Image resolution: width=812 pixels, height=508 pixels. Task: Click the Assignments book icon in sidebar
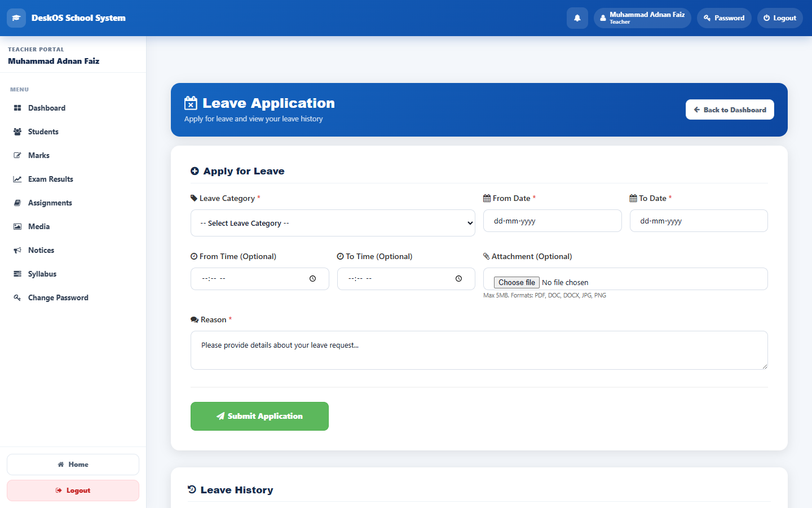coord(17,203)
